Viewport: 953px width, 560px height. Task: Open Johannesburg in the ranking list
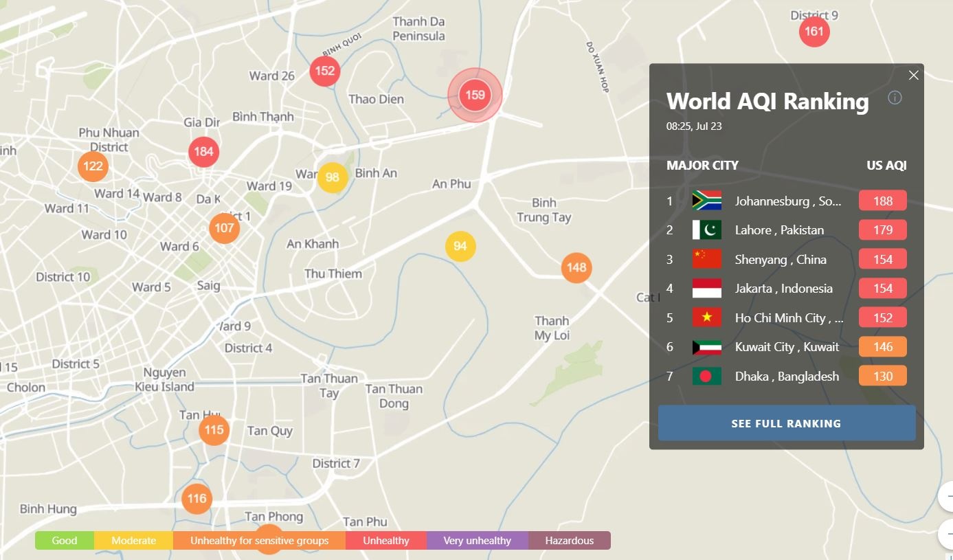(x=787, y=201)
